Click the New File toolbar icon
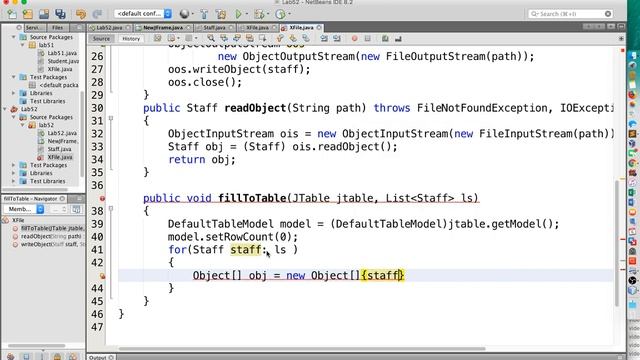This screenshot has width=640, height=360. point(12,14)
